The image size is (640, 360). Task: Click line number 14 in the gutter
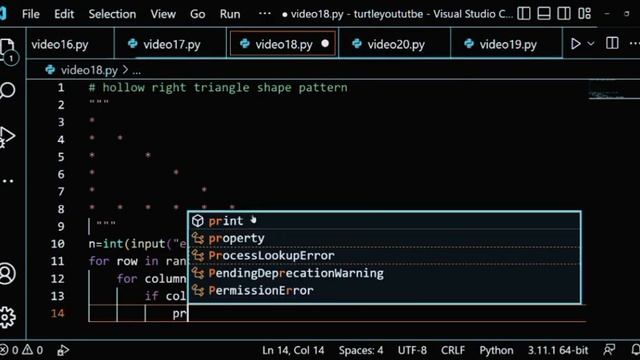58,313
